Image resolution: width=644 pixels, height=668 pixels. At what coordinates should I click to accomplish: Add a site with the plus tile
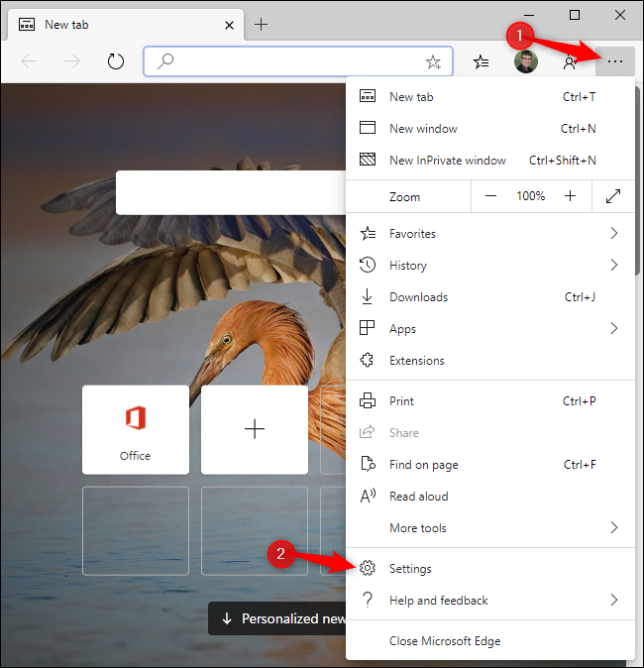pos(255,430)
